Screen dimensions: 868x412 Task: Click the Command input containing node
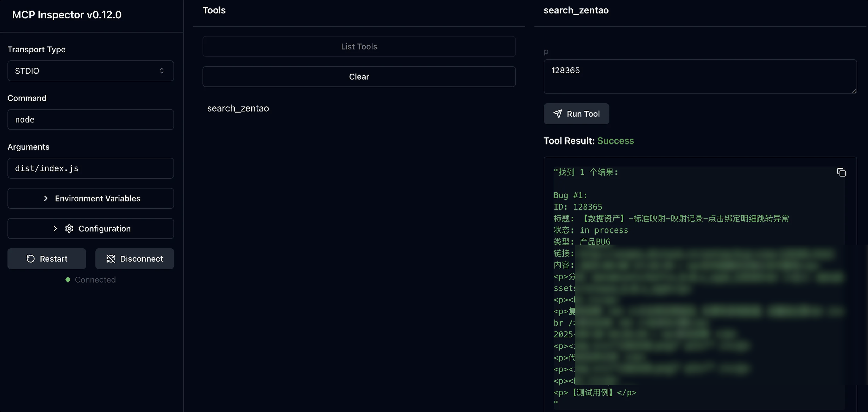(x=90, y=120)
